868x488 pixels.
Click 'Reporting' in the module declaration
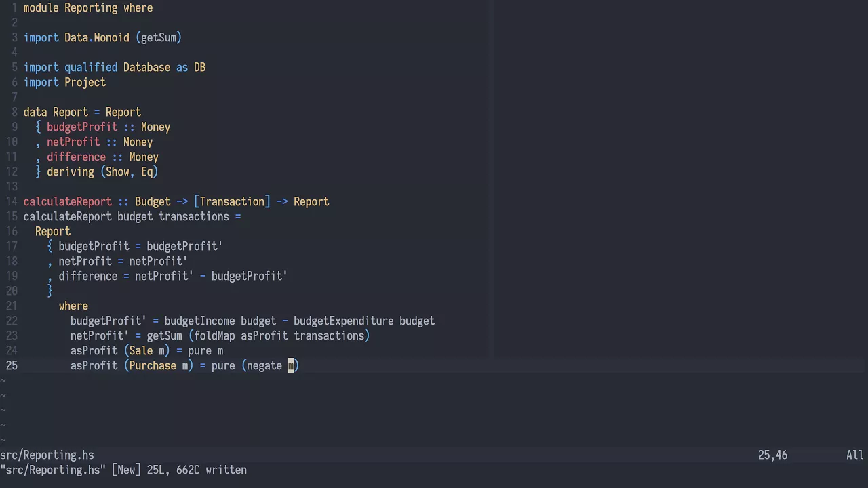[91, 8]
